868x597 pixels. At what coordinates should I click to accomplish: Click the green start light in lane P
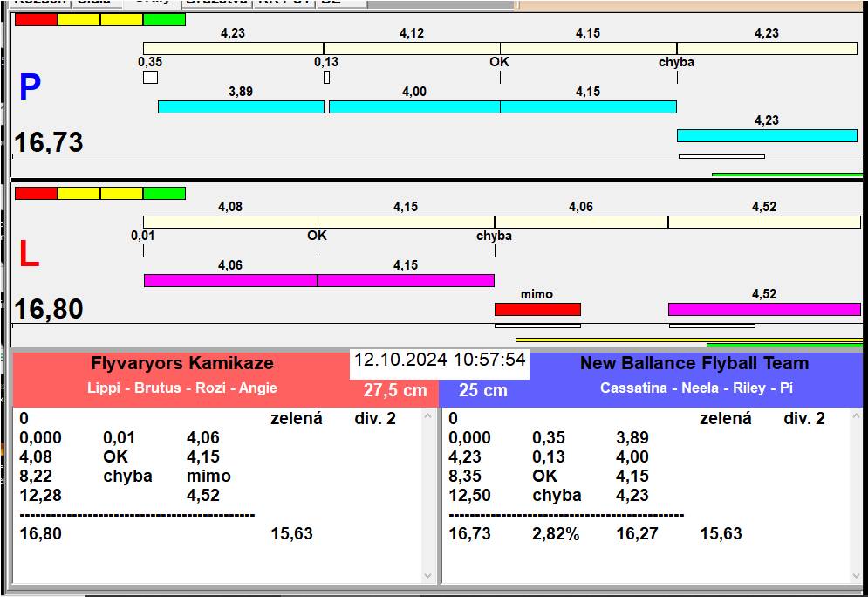pyautogui.click(x=164, y=19)
